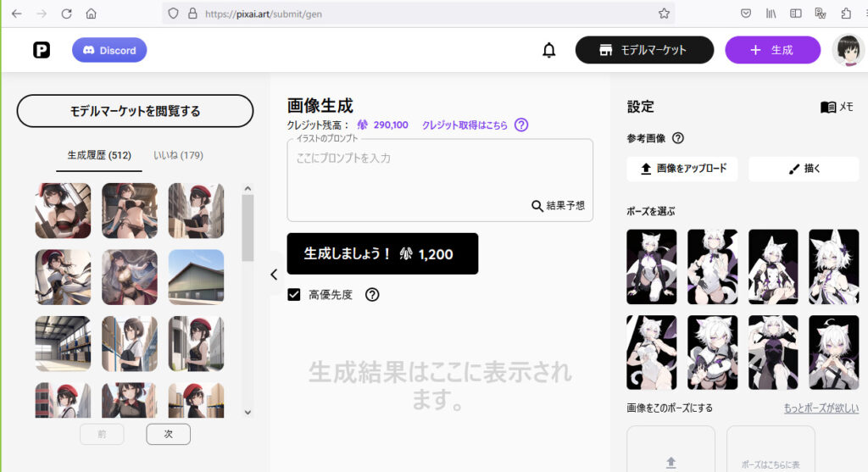Collapse the left panel with chevron

(274, 275)
